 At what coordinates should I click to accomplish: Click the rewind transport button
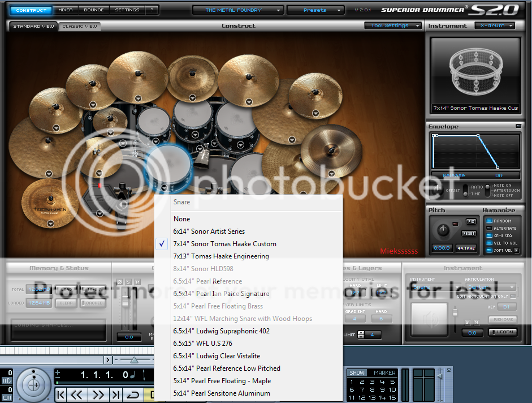click(77, 395)
